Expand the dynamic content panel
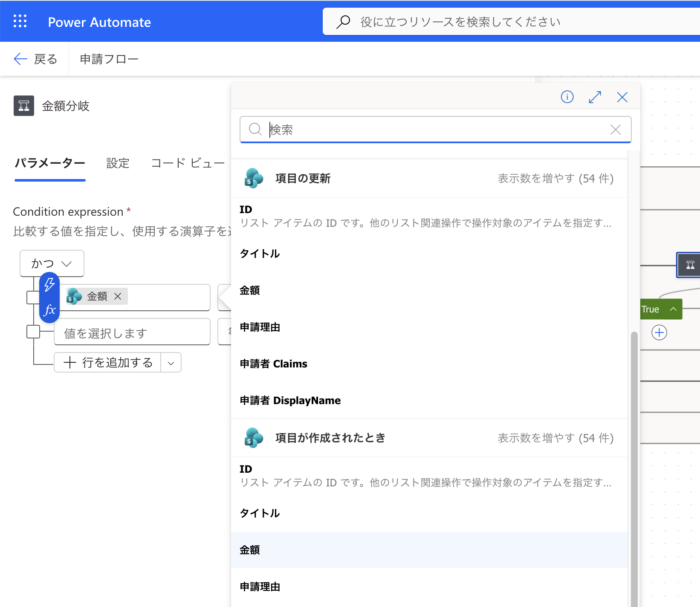The width and height of the screenshot is (700, 607). click(595, 97)
